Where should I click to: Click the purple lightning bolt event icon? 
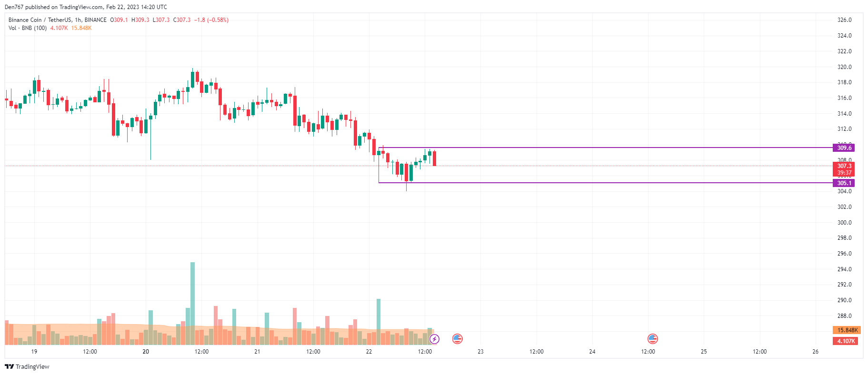(434, 339)
